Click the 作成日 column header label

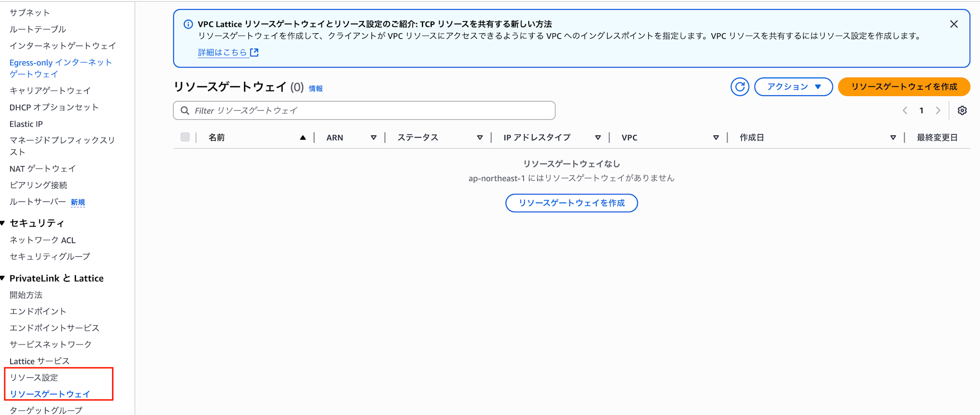pos(752,138)
